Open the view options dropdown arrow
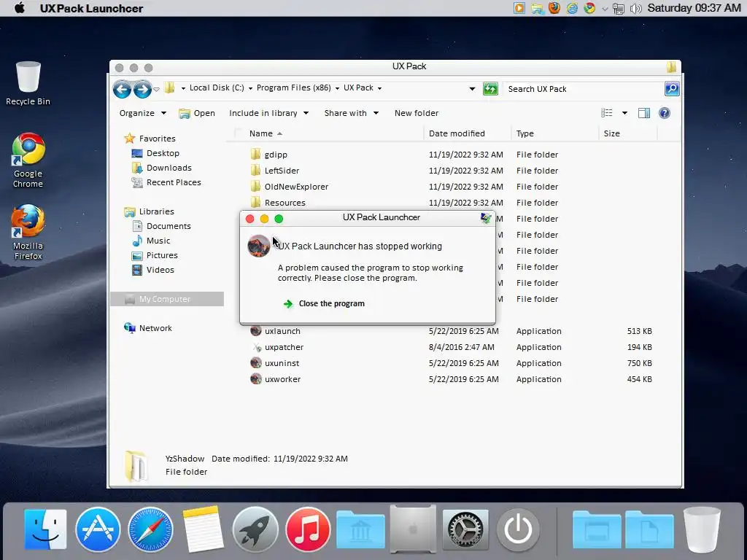Viewport: 747px width, 560px height. (x=624, y=113)
